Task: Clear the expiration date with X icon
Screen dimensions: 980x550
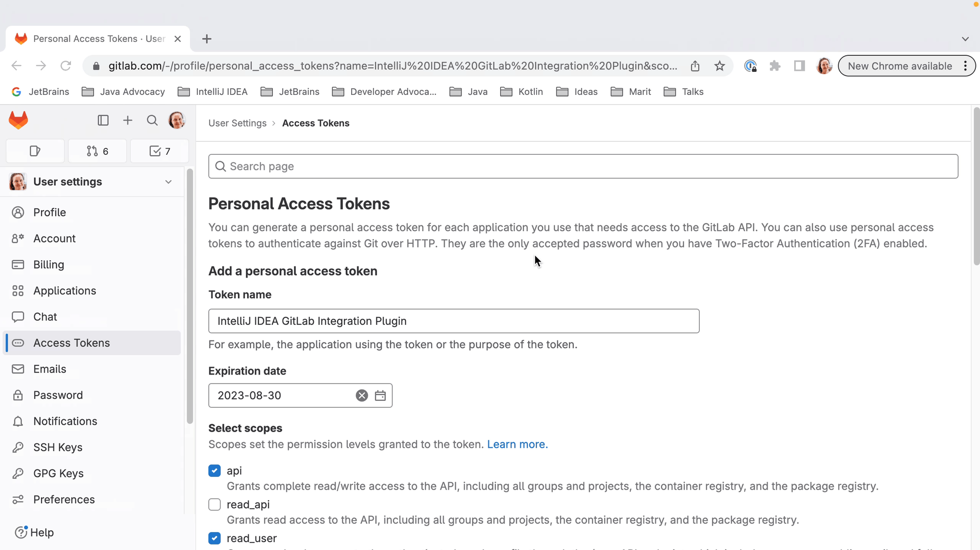Action: point(362,395)
